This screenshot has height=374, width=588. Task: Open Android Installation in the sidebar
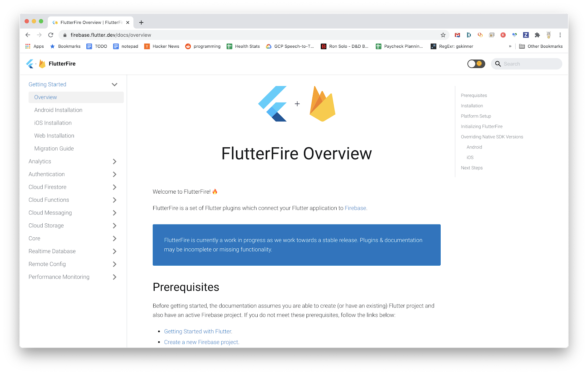58,110
